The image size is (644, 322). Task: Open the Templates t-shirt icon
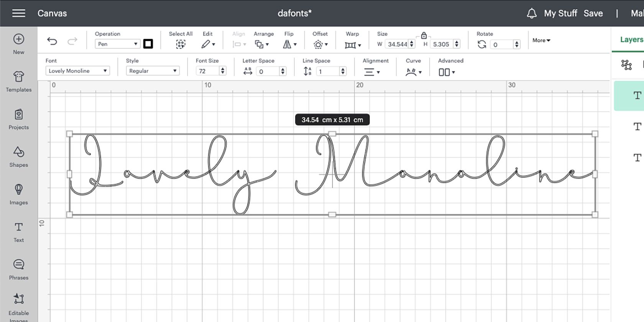pos(18,77)
